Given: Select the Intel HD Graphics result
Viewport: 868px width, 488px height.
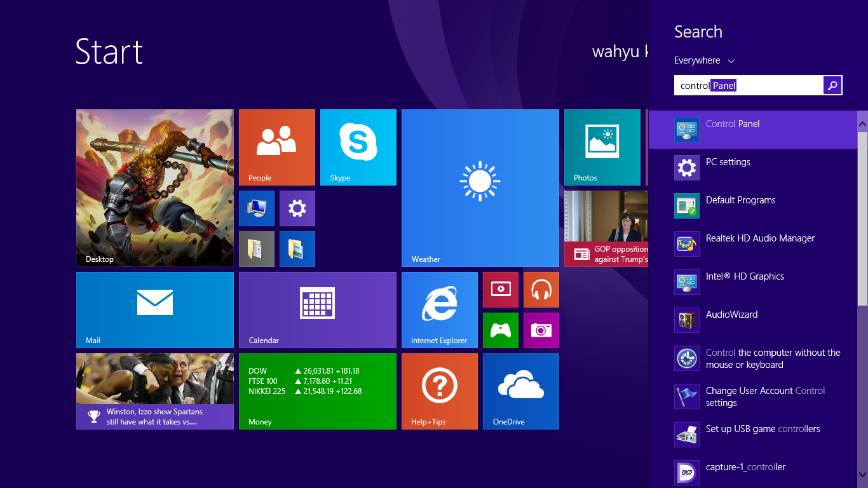Looking at the screenshot, I should (753, 282).
